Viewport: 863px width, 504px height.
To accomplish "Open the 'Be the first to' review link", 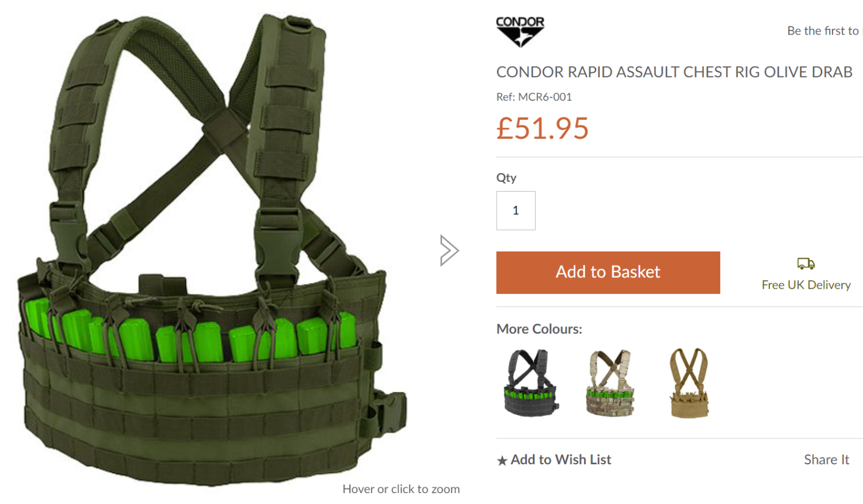I will 824,31.
